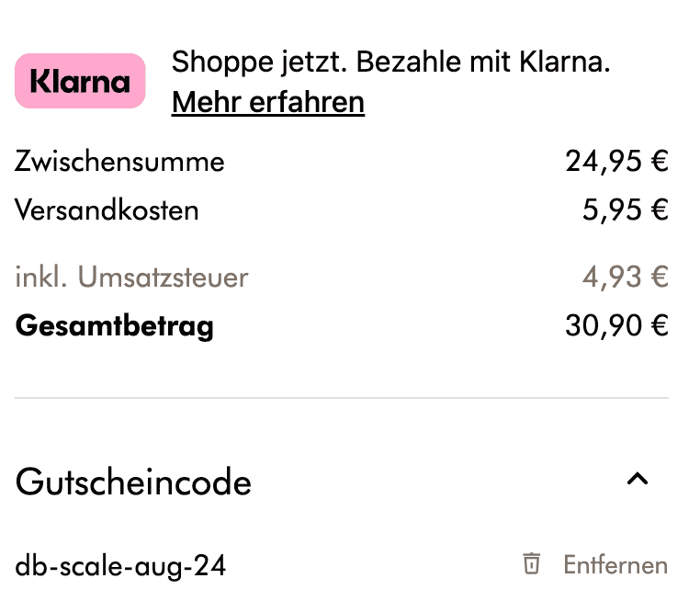This screenshot has height=601, width=700.
Task: Click the subtotal amount 24,95 €
Action: (617, 161)
